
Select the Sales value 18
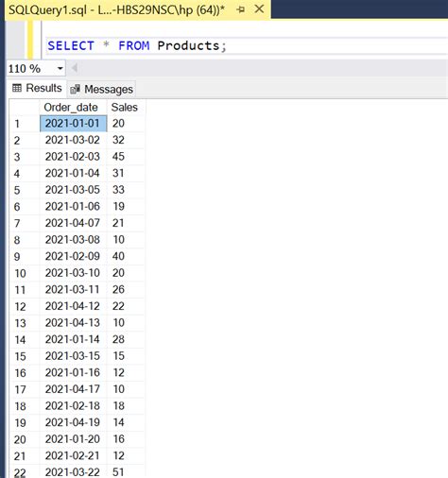coord(126,406)
